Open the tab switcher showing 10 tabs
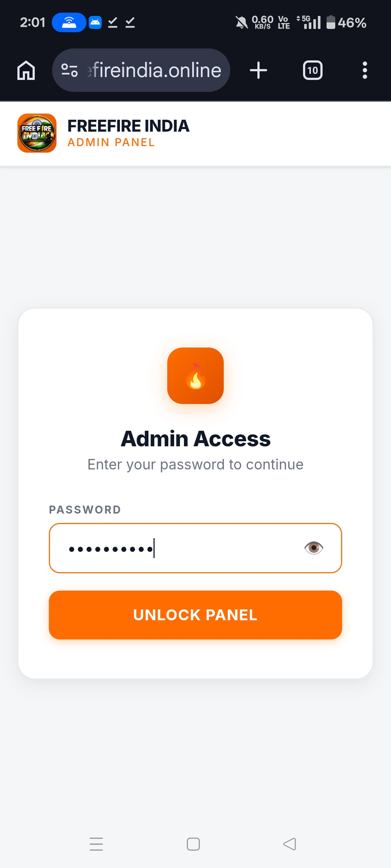Image resolution: width=391 pixels, height=868 pixels. tap(312, 70)
